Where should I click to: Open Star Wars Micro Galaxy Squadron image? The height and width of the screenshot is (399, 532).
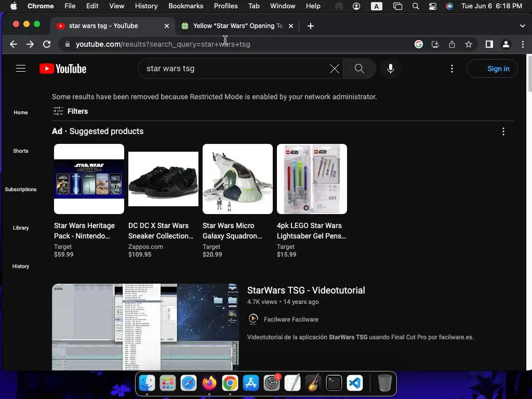237,179
